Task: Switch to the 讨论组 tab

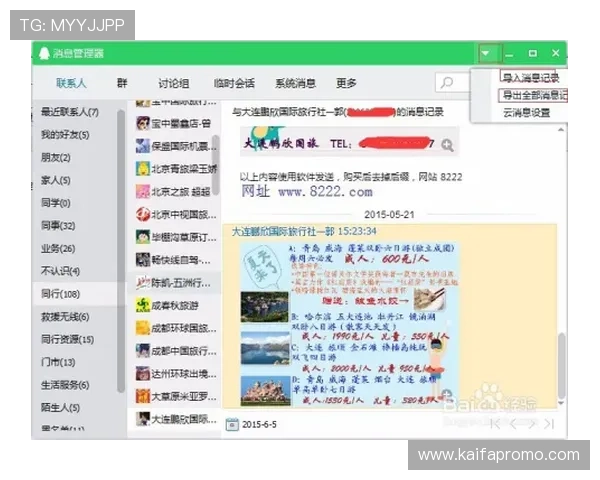Action: [x=174, y=83]
